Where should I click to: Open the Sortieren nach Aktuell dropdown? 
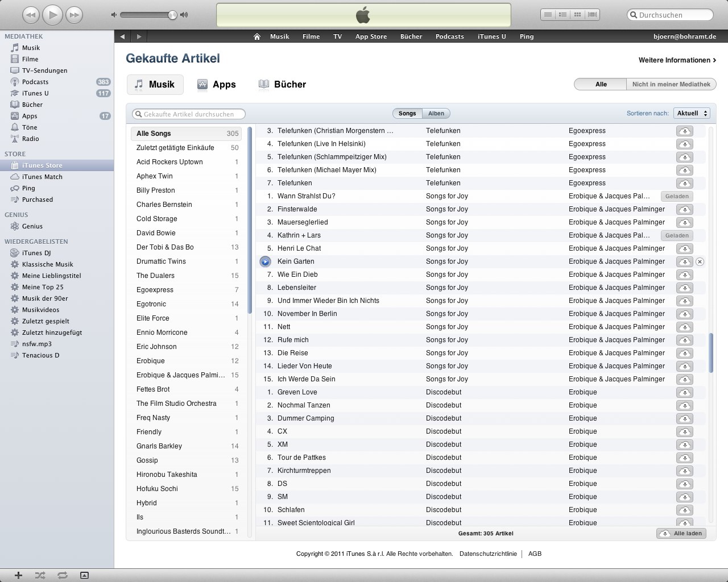691,113
